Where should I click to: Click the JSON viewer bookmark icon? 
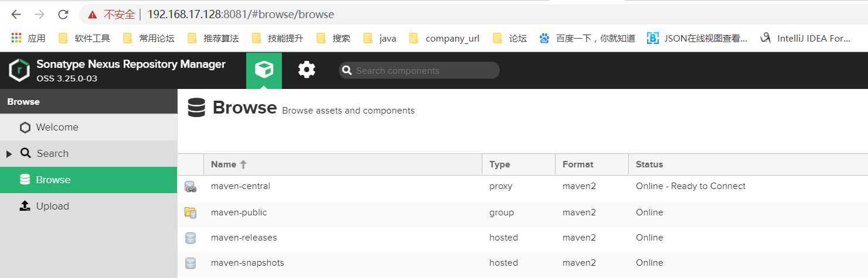pyautogui.click(x=652, y=38)
